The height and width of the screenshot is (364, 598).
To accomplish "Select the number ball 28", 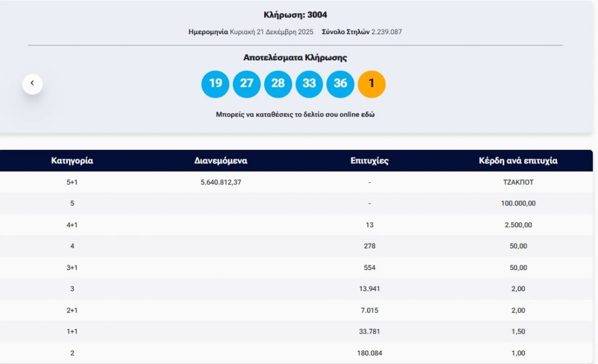I will coord(277,83).
